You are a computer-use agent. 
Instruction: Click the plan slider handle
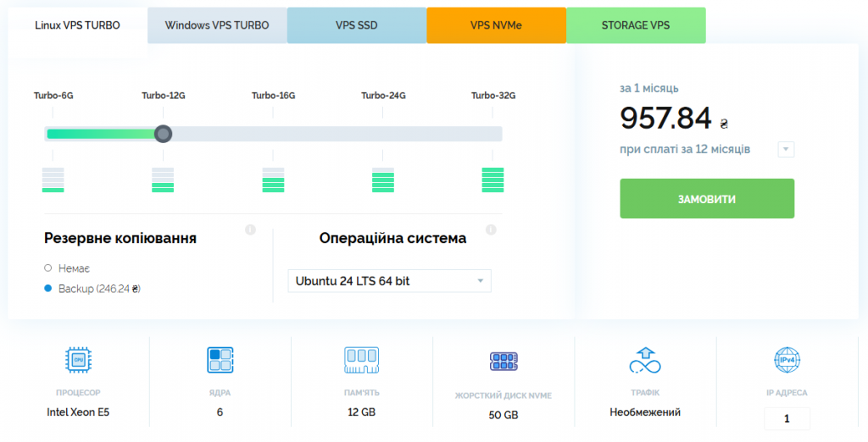[163, 134]
